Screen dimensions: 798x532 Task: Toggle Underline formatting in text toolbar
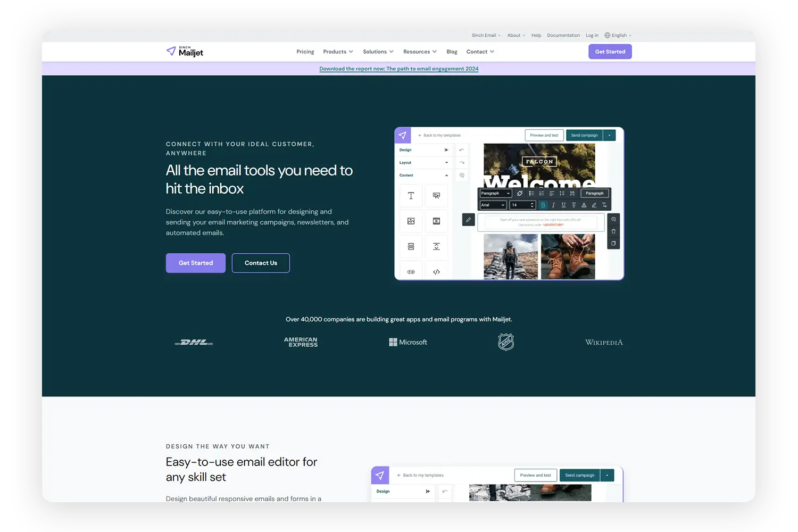pyautogui.click(x=563, y=205)
